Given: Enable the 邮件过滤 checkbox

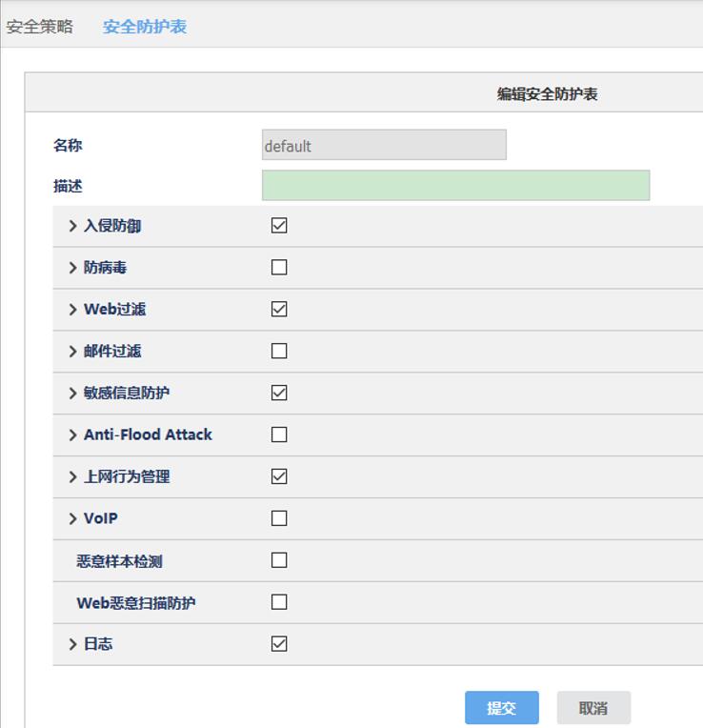Looking at the screenshot, I should pyautogui.click(x=279, y=352).
